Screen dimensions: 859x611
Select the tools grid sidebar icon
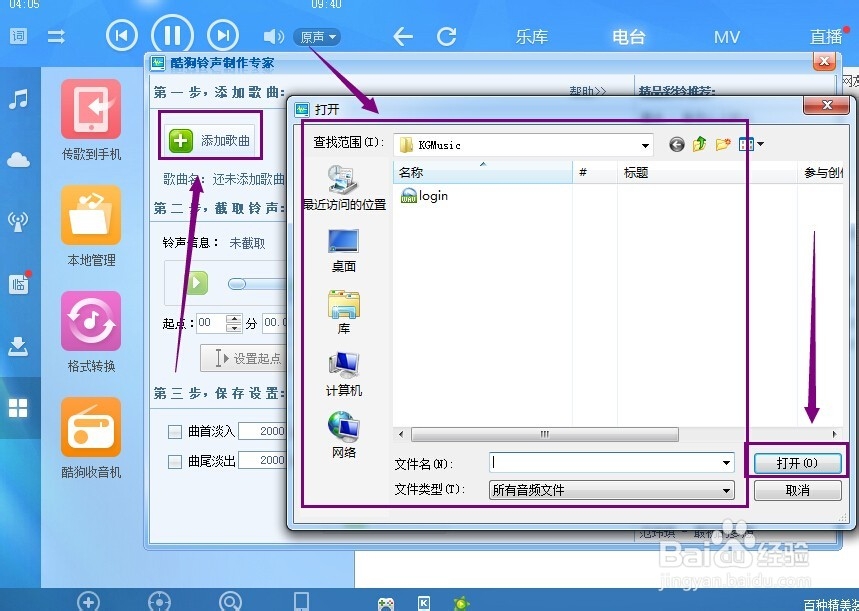coord(18,408)
